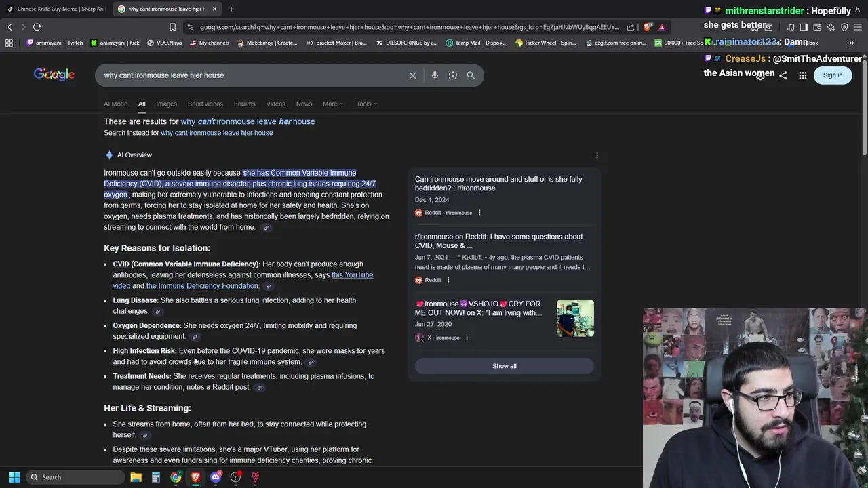Click citation link icon after High Infection Risk
This screenshot has width=868, height=488.
pos(311,362)
